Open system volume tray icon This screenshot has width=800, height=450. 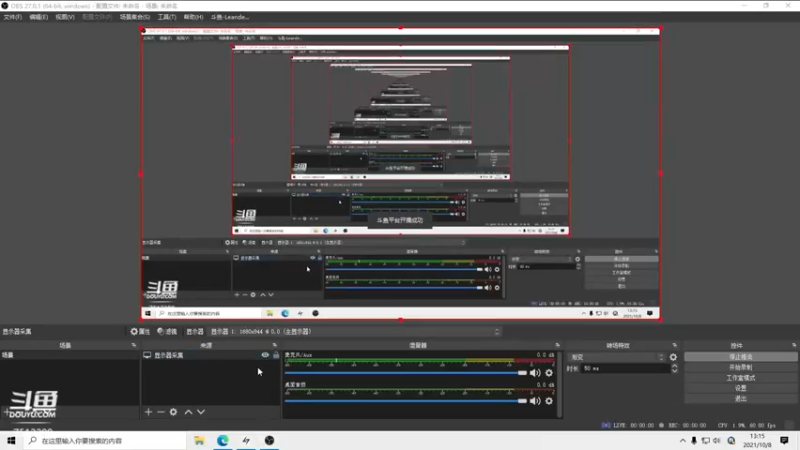pos(717,441)
